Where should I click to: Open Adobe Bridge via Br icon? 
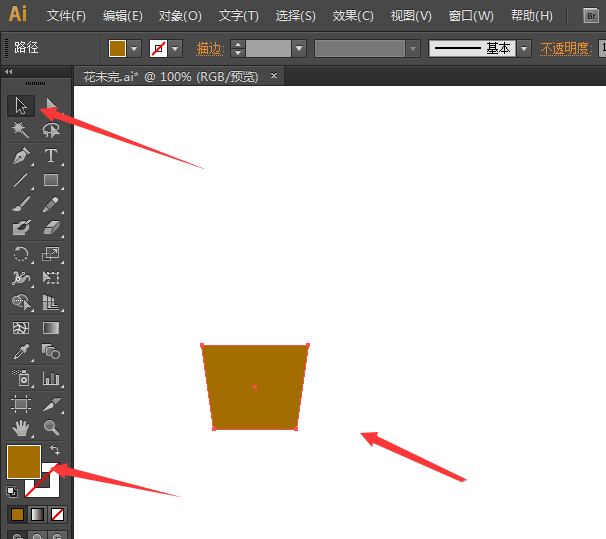(x=591, y=16)
